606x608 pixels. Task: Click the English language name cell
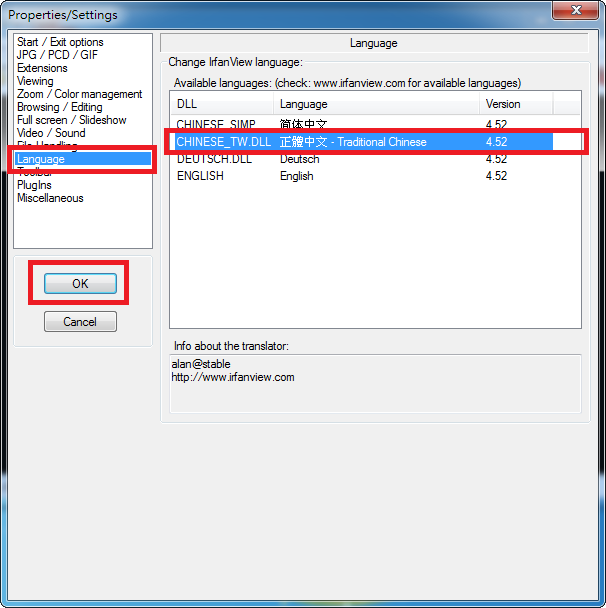[x=297, y=176]
